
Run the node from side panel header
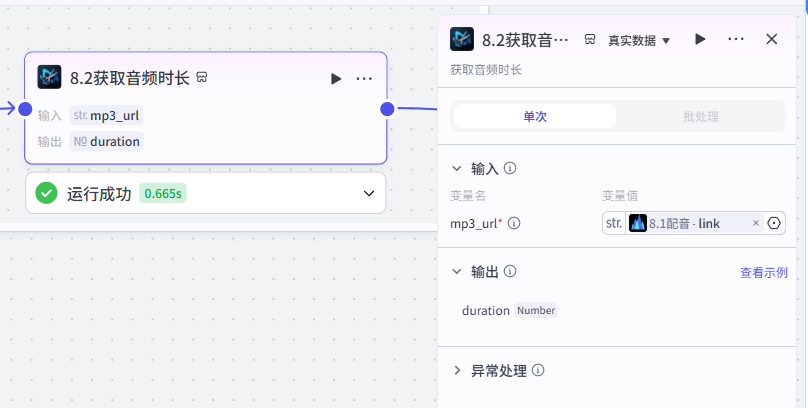(x=700, y=39)
